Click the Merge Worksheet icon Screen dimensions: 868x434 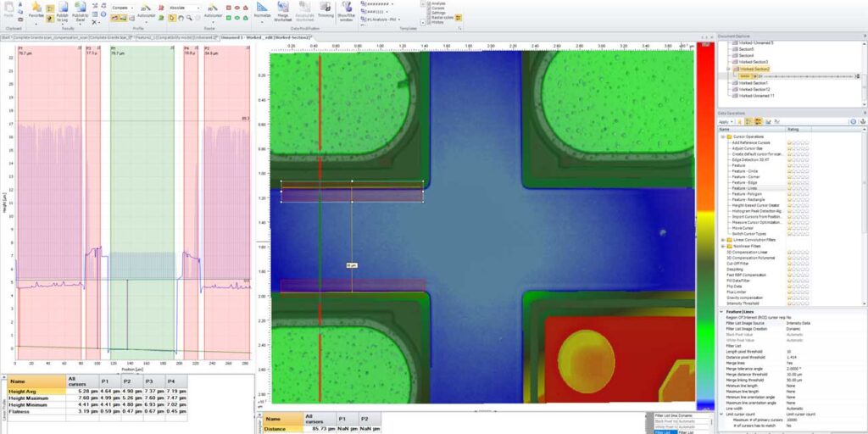tap(283, 8)
